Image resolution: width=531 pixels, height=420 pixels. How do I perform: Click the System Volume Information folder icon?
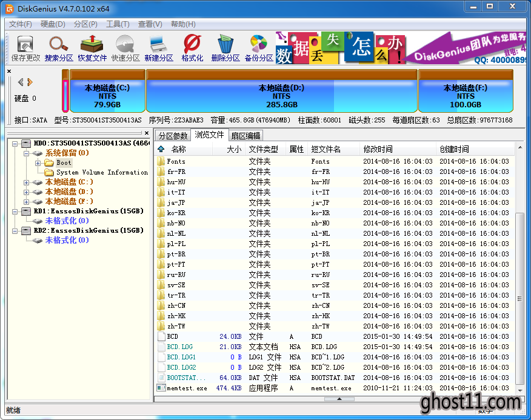pyautogui.click(x=50, y=172)
